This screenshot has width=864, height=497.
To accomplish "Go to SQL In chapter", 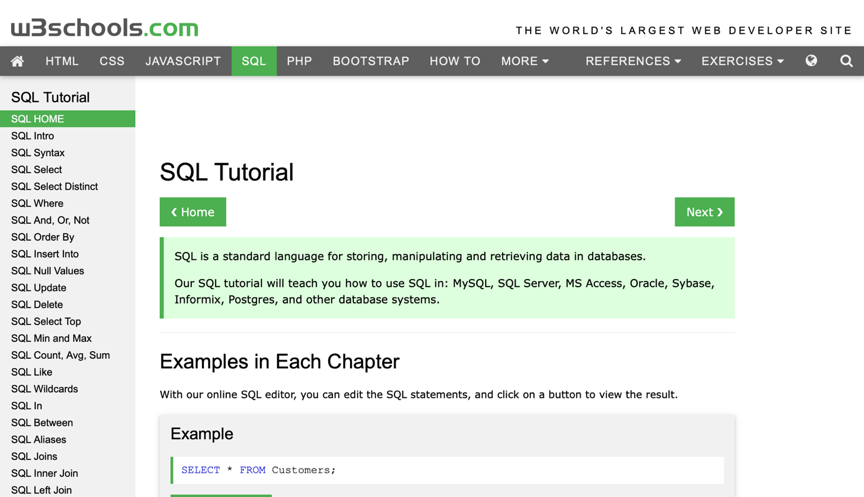I will (26, 406).
